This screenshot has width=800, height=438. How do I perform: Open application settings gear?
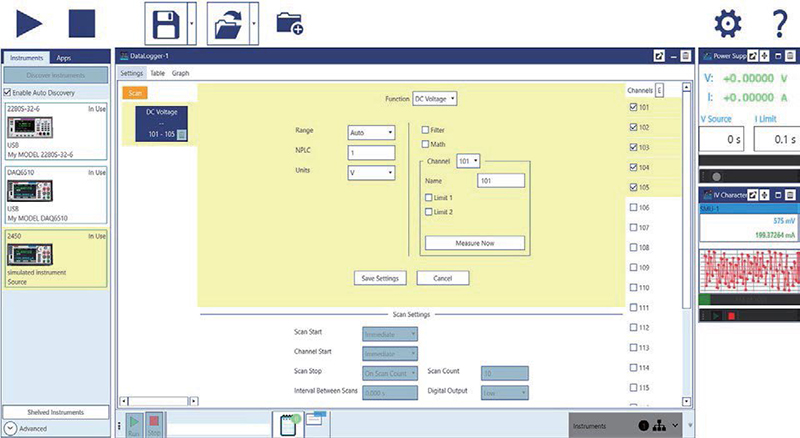(728, 23)
